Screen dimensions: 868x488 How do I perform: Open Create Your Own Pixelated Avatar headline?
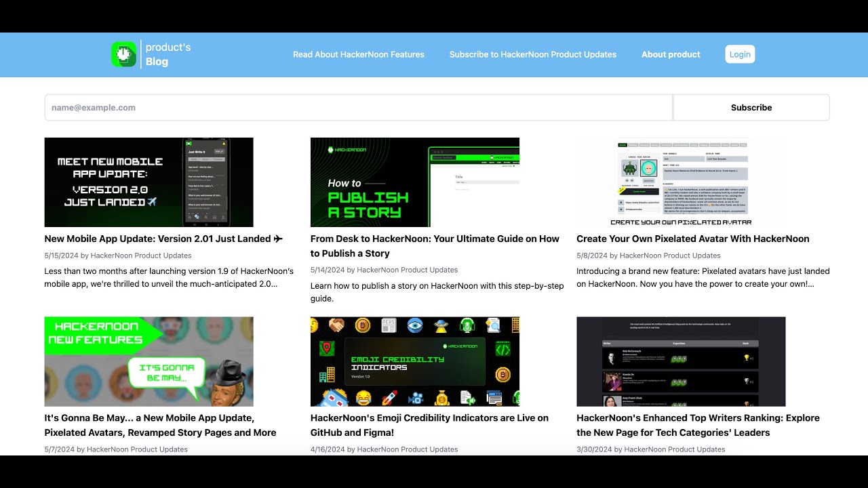[x=693, y=239]
